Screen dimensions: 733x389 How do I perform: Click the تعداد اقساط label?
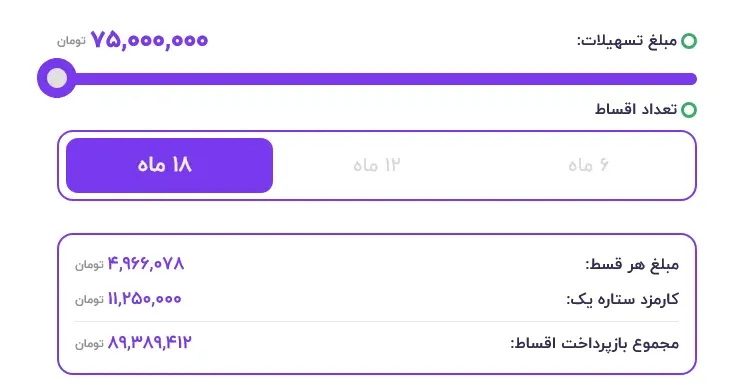[x=636, y=109]
